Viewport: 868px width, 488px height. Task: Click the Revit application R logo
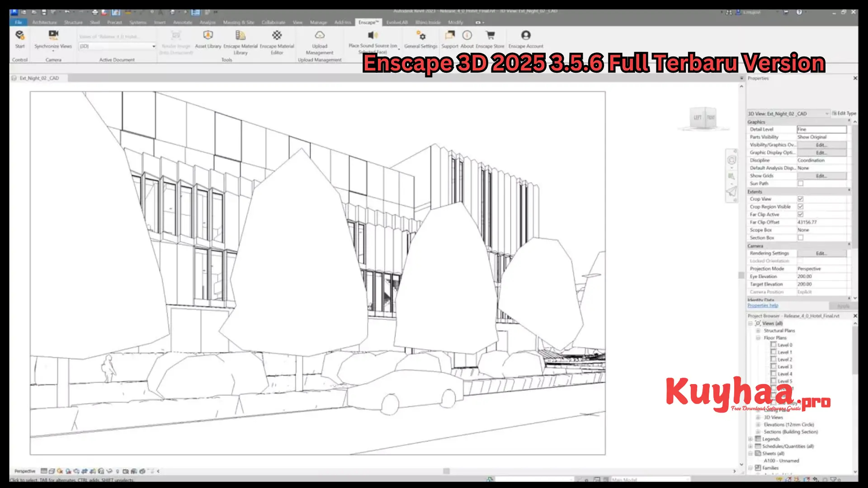(x=14, y=12)
